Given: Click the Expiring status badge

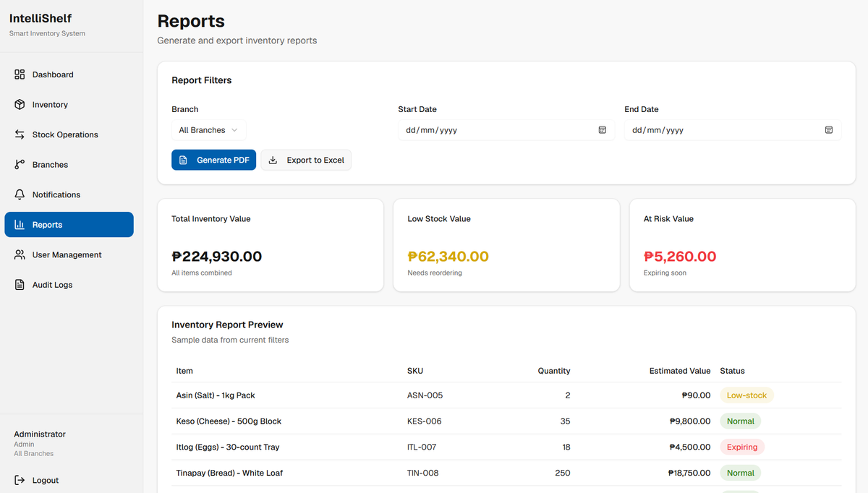Looking at the screenshot, I should tap(742, 447).
